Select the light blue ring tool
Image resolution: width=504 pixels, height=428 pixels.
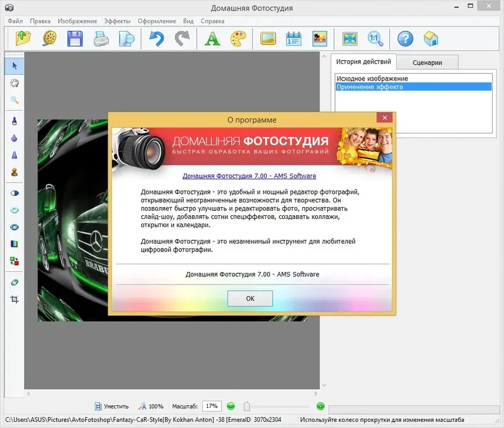(x=14, y=210)
